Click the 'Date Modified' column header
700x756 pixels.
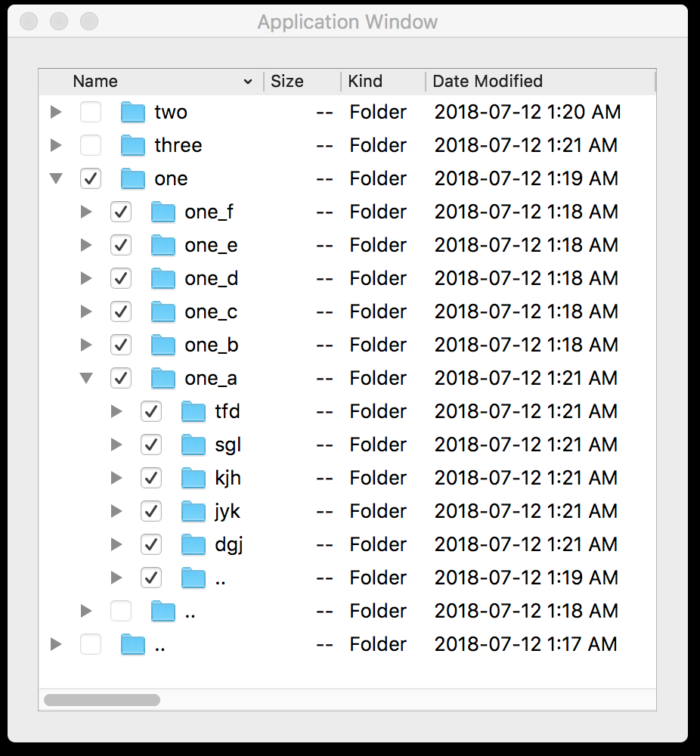487,81
